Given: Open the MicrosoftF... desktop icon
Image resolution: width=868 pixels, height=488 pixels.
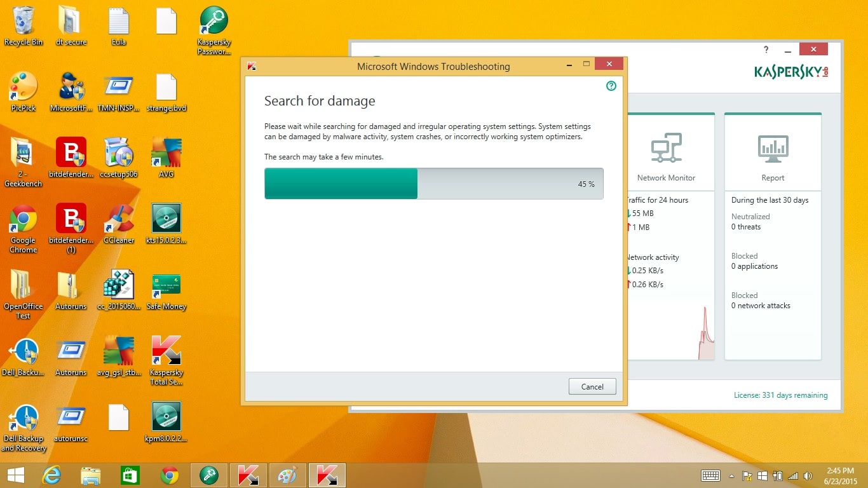Looking at the screenshot, I should [71, 91].
